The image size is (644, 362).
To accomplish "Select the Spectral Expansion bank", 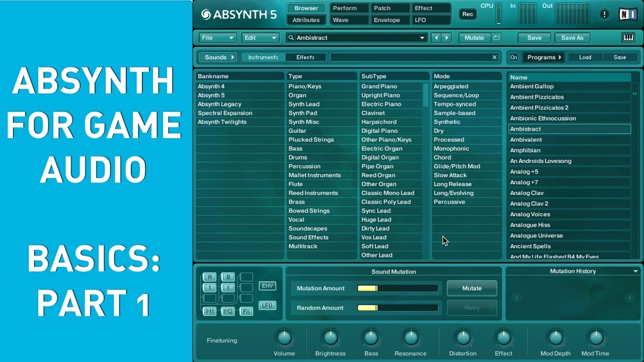I will point(240,113).
